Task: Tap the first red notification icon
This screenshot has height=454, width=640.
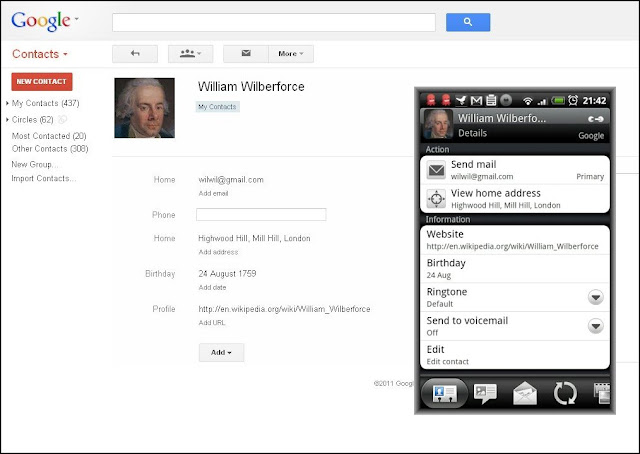Action: (431, 100)
